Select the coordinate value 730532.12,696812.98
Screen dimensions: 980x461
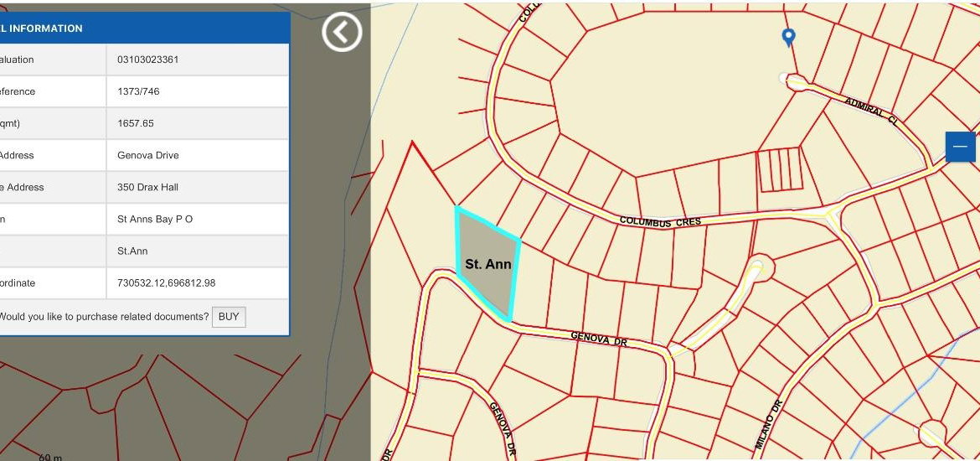coord(167,282)
